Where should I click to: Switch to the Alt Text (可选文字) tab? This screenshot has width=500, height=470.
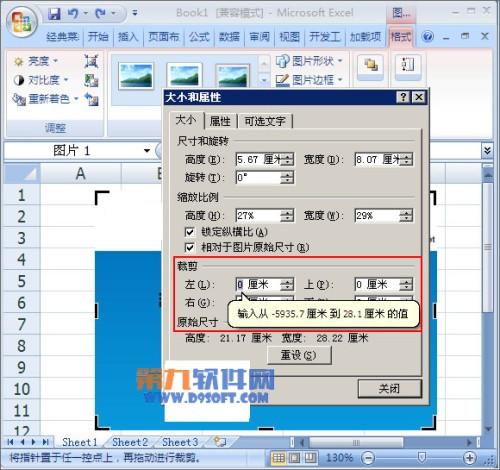(265, 121)
